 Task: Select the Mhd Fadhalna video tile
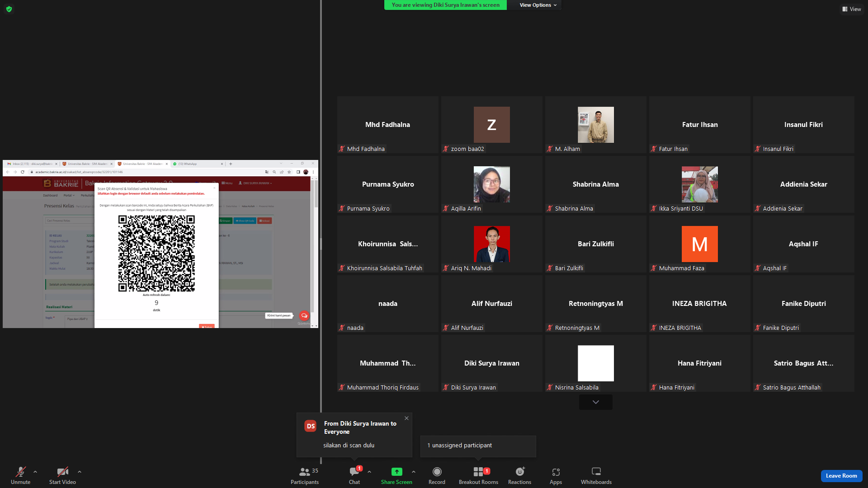[388, 125]
